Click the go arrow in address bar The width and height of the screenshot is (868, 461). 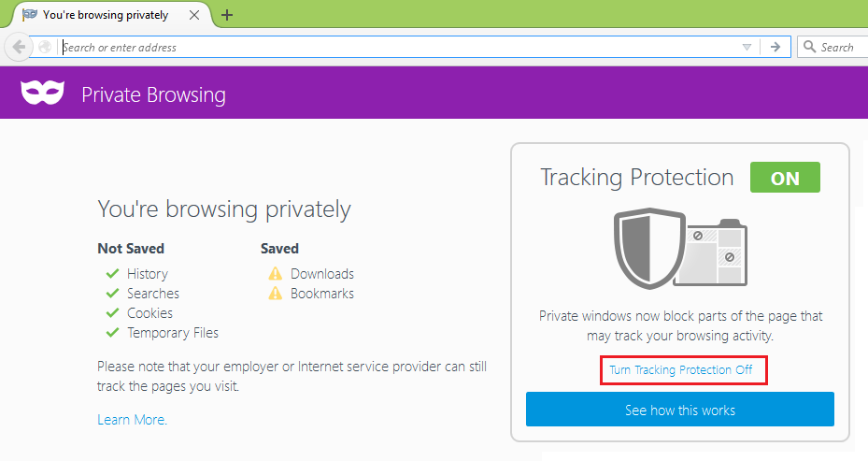tap(775, 47)
